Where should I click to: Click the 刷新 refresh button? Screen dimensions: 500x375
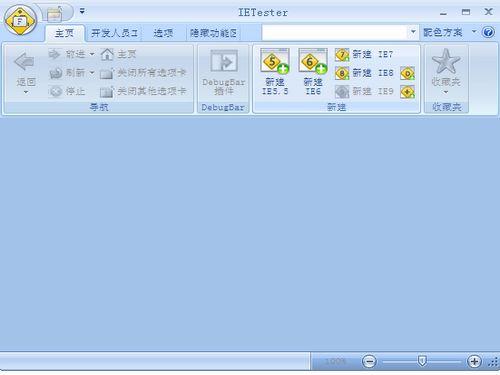[x=67, y=73]
